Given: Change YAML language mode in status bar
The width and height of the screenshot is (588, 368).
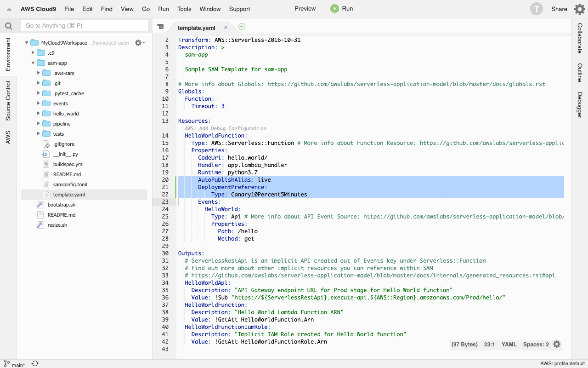Looking at the screenshot, I should point(509,344).
